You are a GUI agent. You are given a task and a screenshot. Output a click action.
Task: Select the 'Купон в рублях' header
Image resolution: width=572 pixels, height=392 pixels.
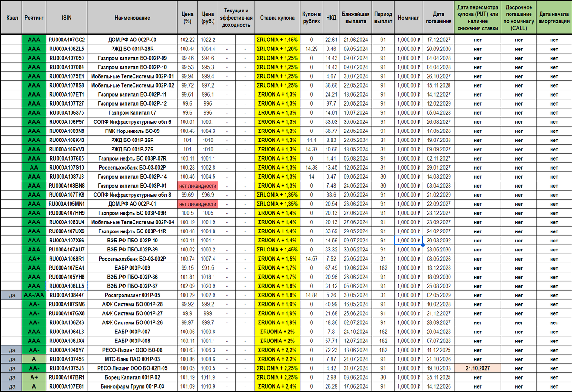(311, 18)
